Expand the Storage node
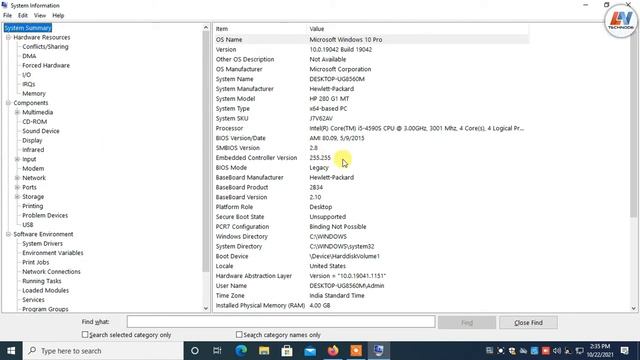Image resolution: width=640 pixels, height=360 pixels. [17, 197]
